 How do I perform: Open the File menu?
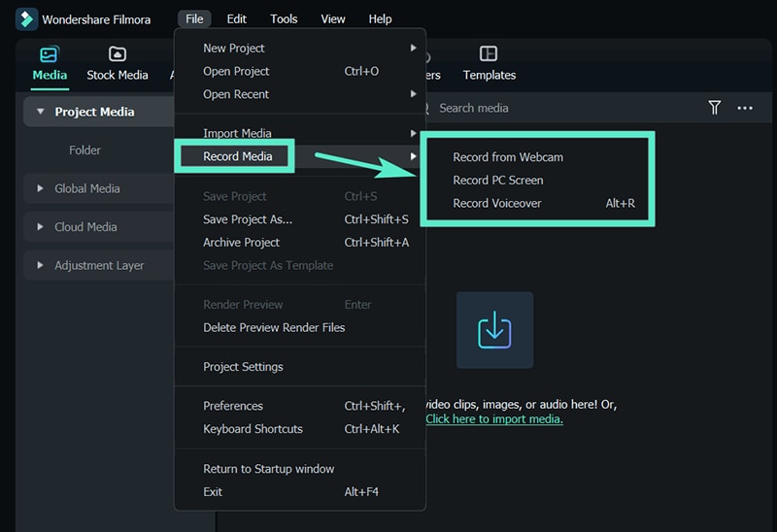194,18
